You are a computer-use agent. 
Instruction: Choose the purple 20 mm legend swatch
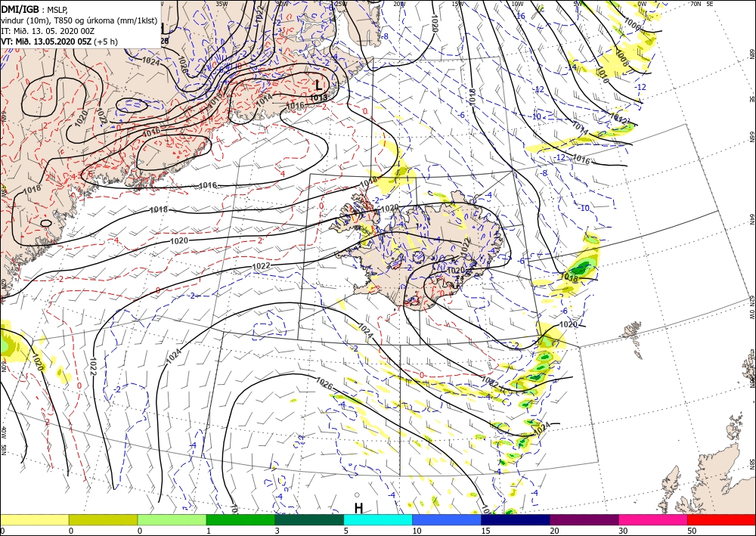click(584, 519)
